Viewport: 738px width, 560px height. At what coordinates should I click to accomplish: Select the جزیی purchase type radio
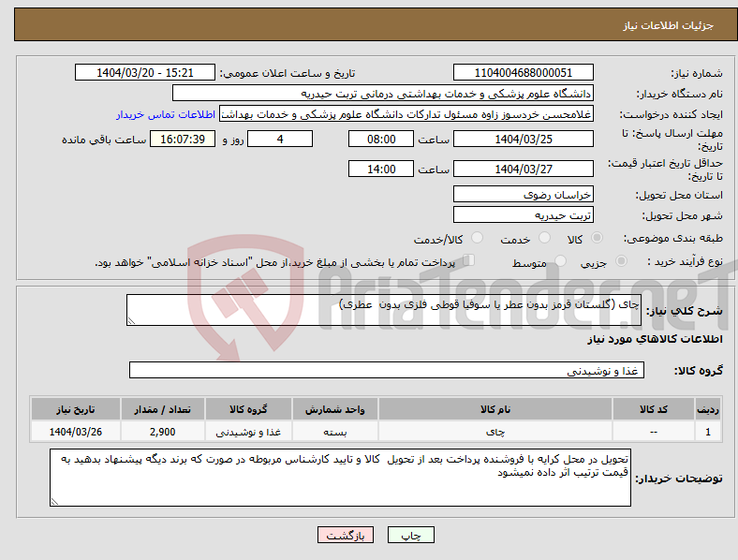[x=621, y=260]
